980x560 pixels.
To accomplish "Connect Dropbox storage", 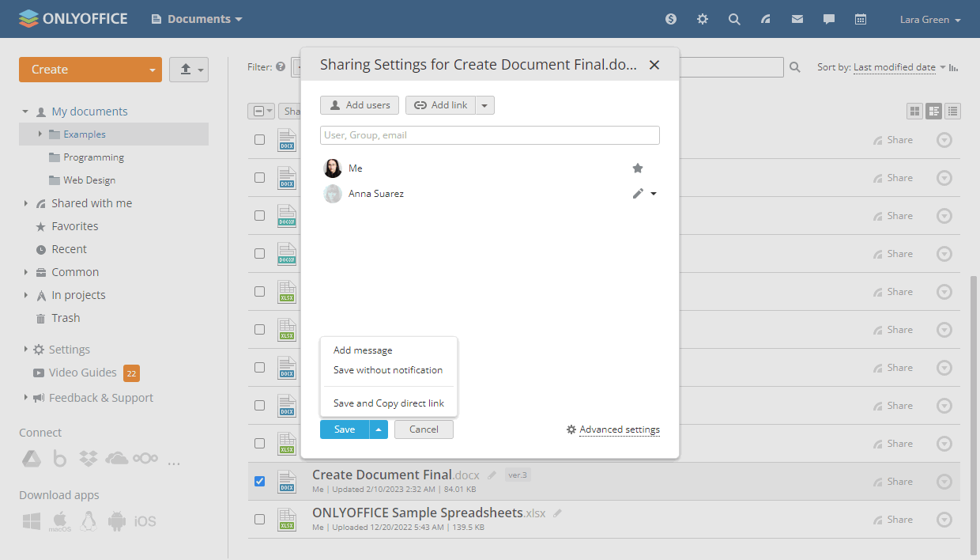I will tap(89, 458).
